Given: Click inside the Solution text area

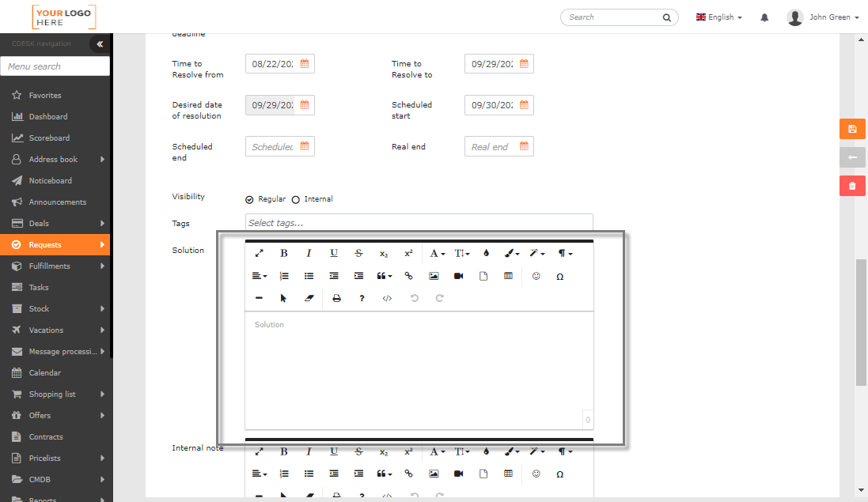Looking at the screenshot, I should 419,371.
